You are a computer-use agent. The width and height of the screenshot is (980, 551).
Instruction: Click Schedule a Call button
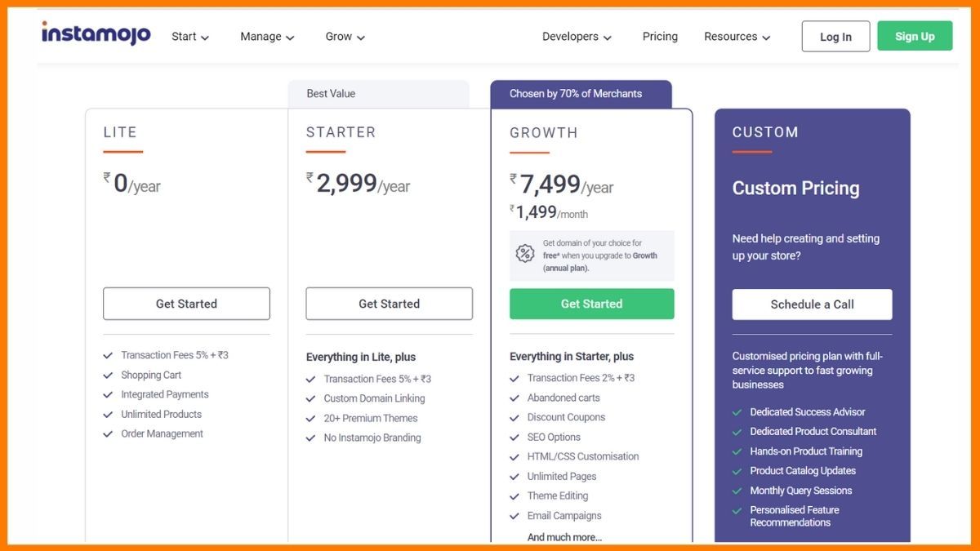(x=812, y=304)
